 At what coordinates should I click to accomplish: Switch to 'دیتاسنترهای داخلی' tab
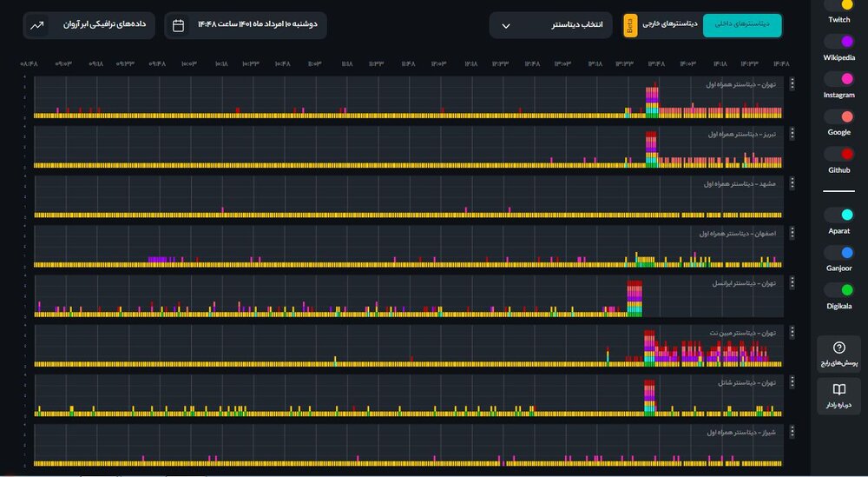point(741,25)
